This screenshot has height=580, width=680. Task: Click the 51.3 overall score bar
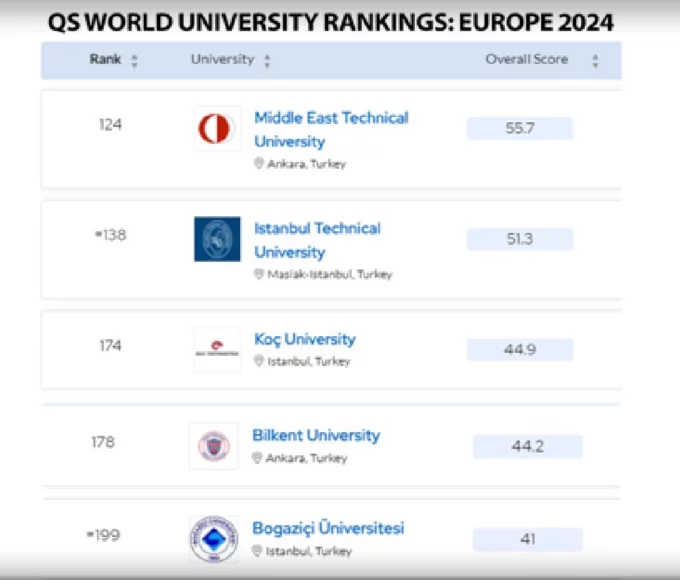[x=520, y=239]
